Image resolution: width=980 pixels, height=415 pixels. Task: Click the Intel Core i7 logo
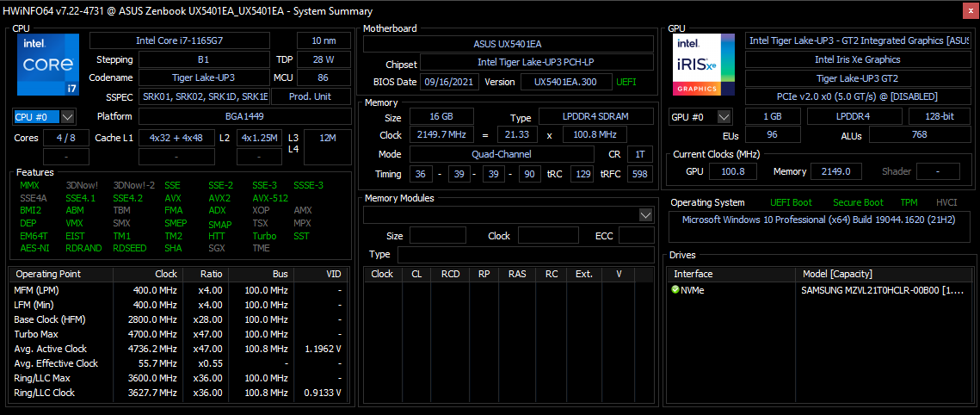[48, 65]
